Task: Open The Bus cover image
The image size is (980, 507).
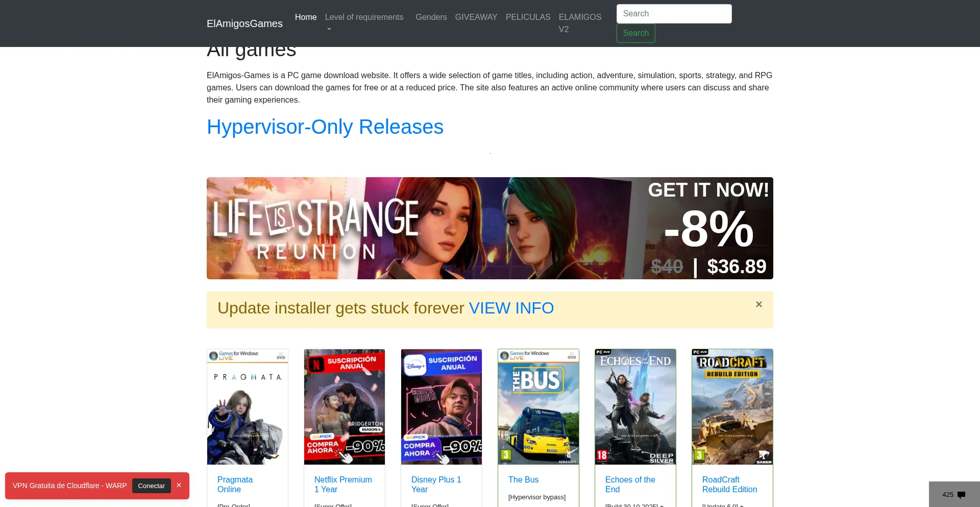Action: [538, 407]
